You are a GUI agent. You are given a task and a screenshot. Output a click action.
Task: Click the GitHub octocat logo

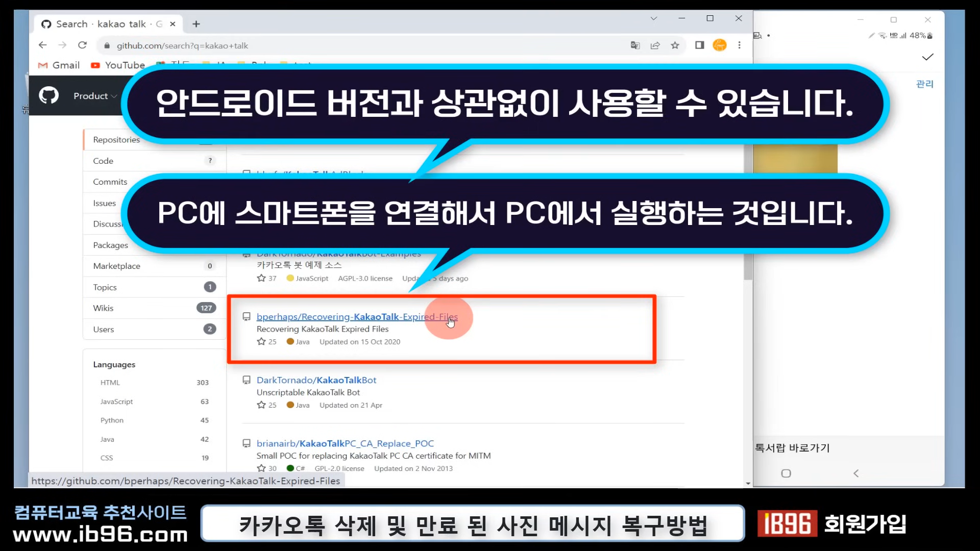(49, 95)
